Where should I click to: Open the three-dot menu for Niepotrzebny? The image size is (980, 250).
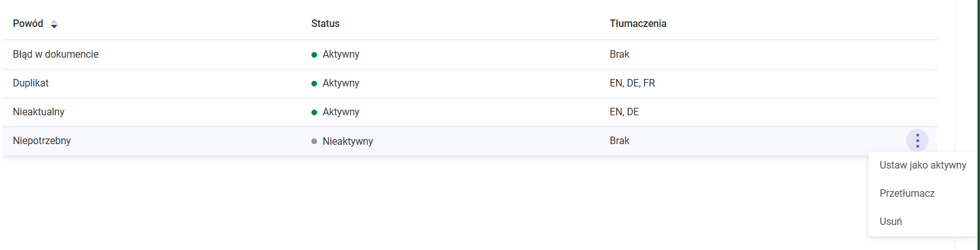point(917,141)
